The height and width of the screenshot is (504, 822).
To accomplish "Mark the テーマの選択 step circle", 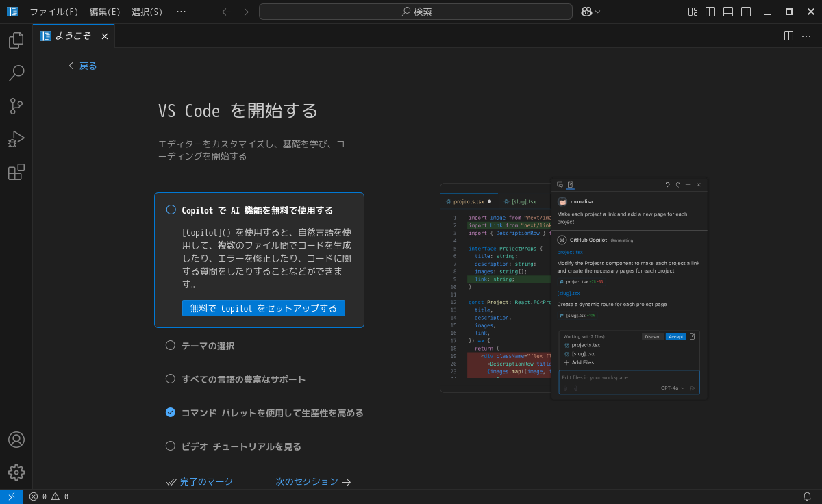I will (171, 345).
